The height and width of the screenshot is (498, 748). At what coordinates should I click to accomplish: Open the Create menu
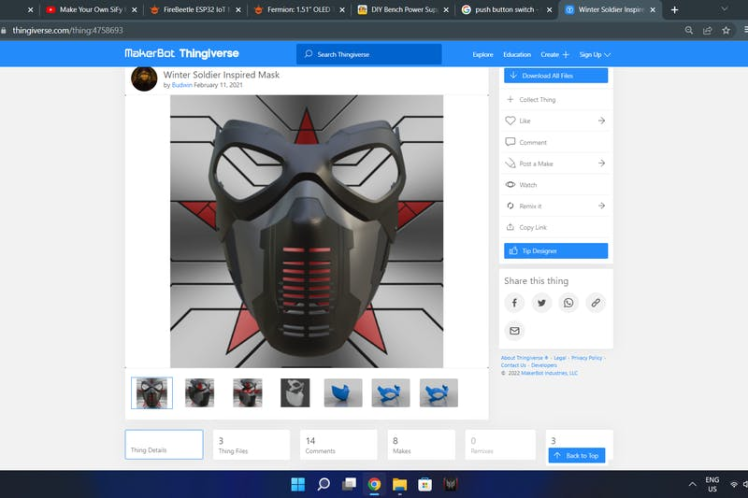555,55
